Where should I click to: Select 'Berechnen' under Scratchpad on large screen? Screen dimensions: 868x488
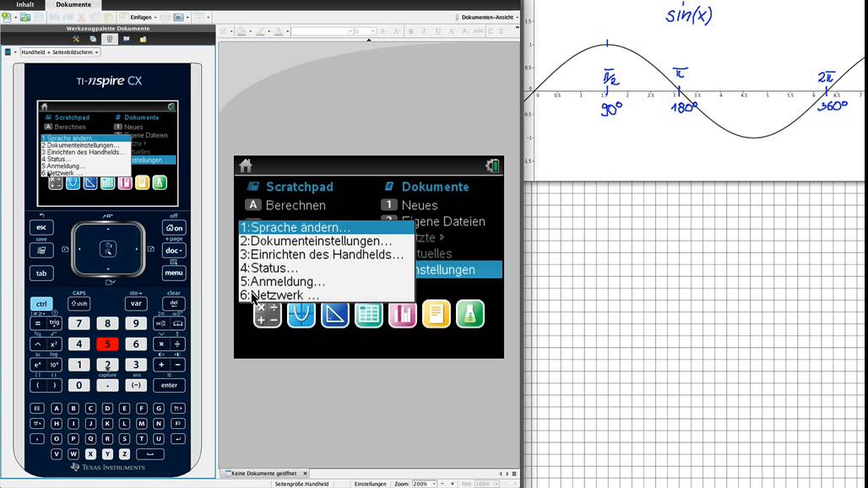(x=296, y=205)
